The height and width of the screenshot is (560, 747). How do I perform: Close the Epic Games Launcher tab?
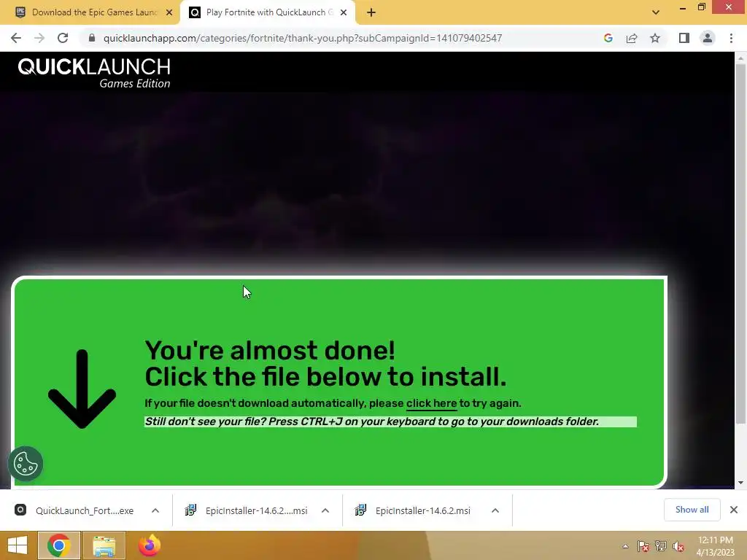169,12
